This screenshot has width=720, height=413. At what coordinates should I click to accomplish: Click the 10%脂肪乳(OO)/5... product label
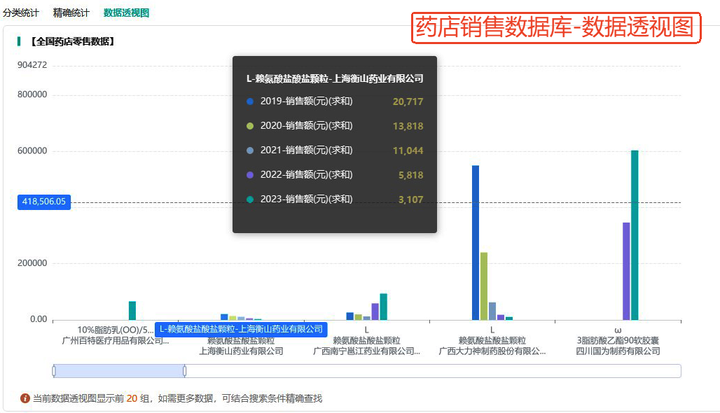pos(115,330)
